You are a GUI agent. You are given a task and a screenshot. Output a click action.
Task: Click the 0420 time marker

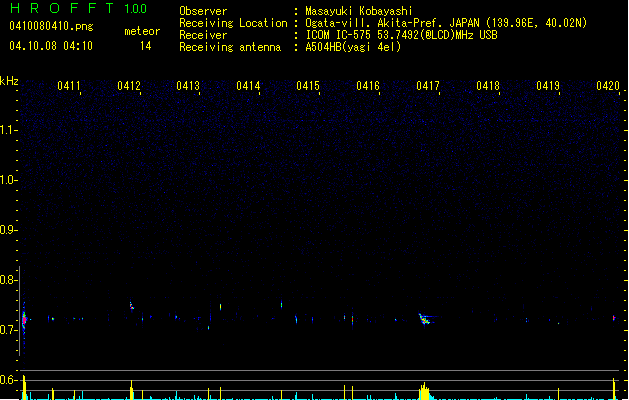click(x=608, y=86)
